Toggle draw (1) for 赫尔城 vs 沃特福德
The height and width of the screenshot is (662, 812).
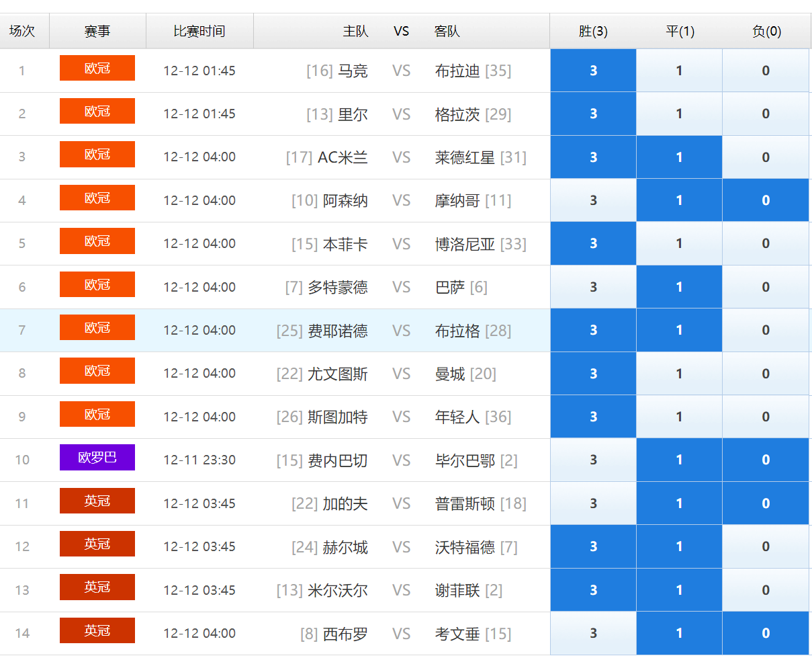coord(679,546)
